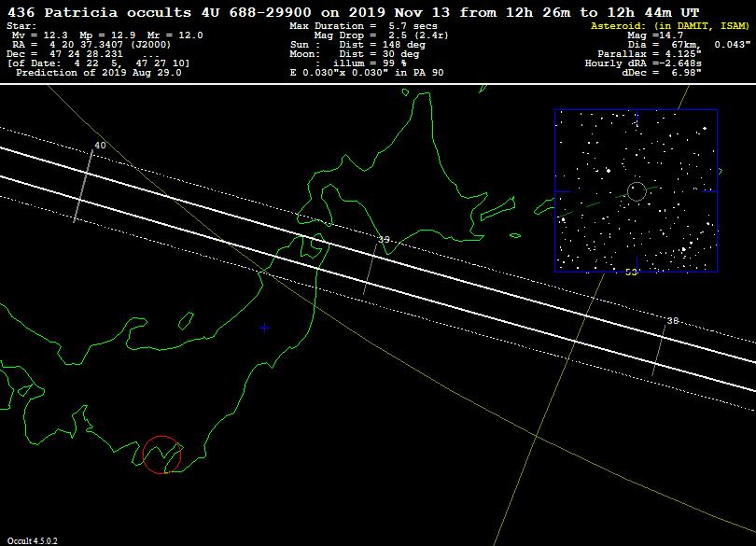Click the minute marker labeled 38

673,321
